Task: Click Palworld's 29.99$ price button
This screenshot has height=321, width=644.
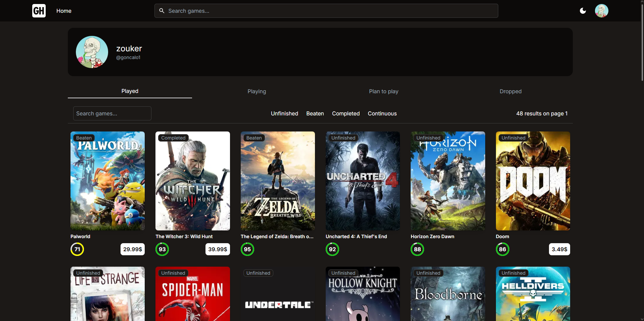Action: tap(132, 249)
